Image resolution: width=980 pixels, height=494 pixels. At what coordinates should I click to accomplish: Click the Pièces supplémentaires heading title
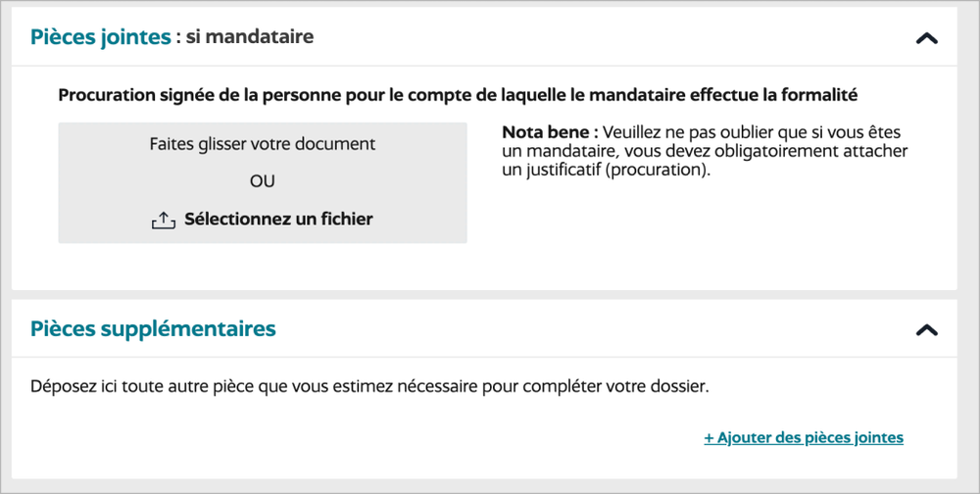pyautogui.click(x=153, y=328)
